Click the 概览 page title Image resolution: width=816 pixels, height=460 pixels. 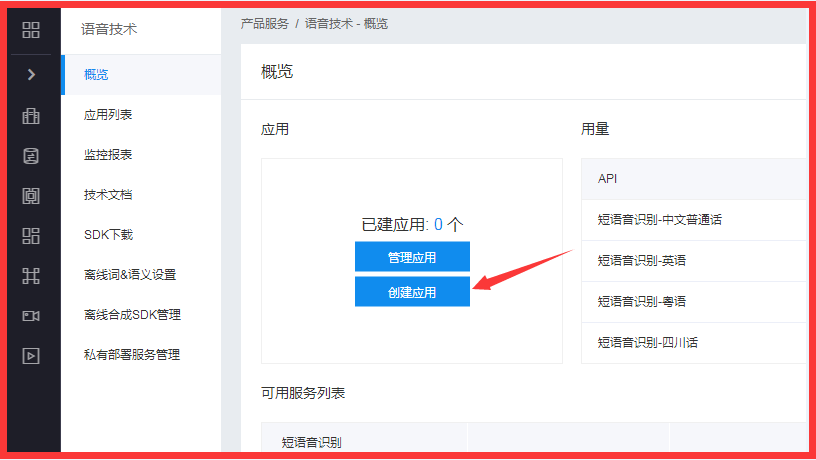point(277,71)
